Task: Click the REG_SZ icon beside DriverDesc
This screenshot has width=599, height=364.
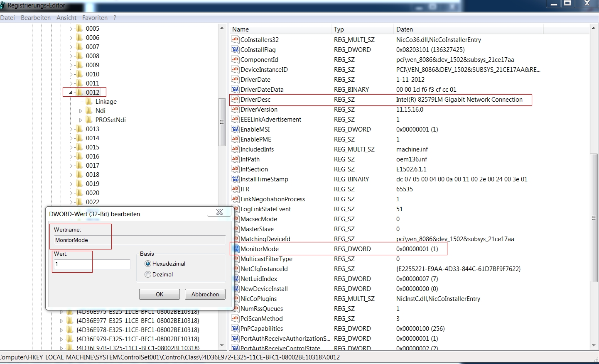Action: [x=235, y=100]
